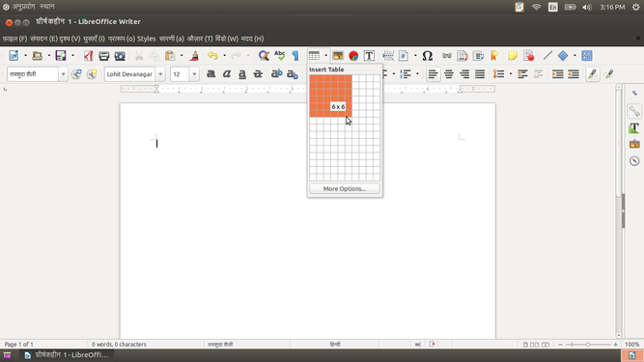Open Find & Replace icon
The width and height of the screenshot is (644, 362).
264,55
